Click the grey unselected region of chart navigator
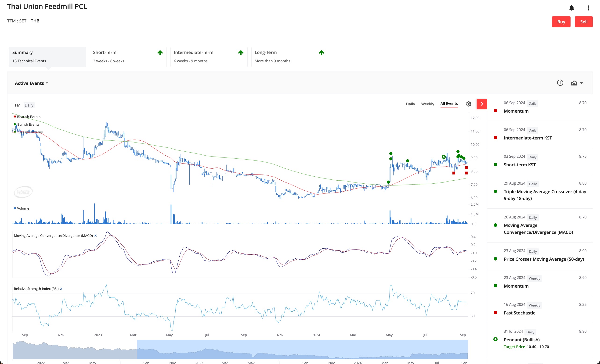600x364 pixels. tap(75, 350)
